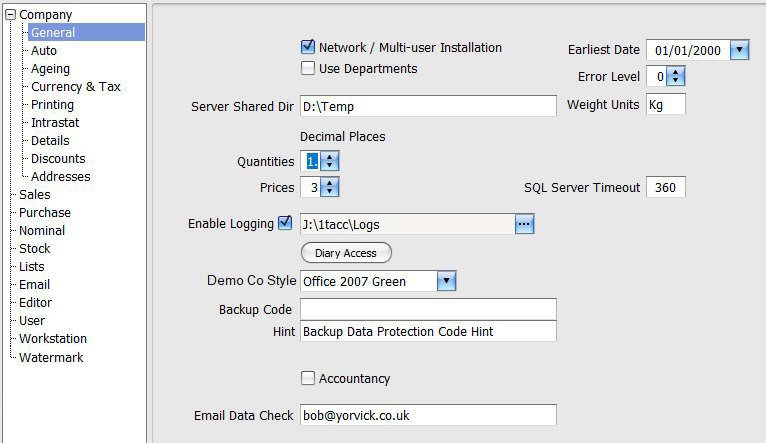Expand the Demo Co Style dropdown
The width and height of the screenshot is (766, 443).
[x=447, y=281]
